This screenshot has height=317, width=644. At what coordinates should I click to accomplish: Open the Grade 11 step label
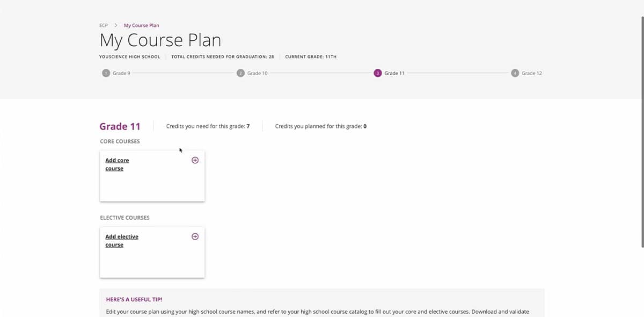(394, 73)
